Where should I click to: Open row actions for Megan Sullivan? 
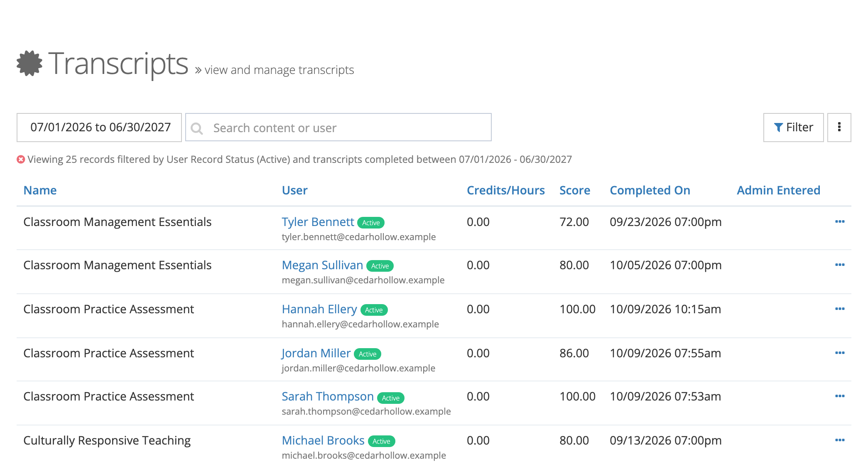point(840,265)
